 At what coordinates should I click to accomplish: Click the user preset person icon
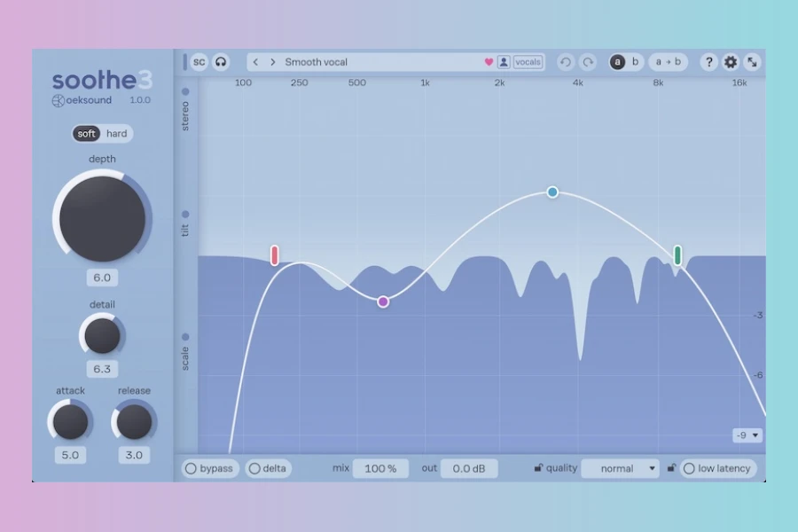pos(504,62)
